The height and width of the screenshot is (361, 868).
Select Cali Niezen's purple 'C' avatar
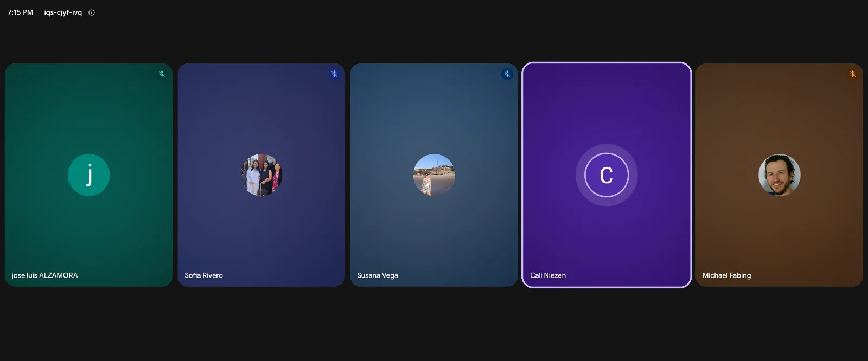click(x=607, y=175)
